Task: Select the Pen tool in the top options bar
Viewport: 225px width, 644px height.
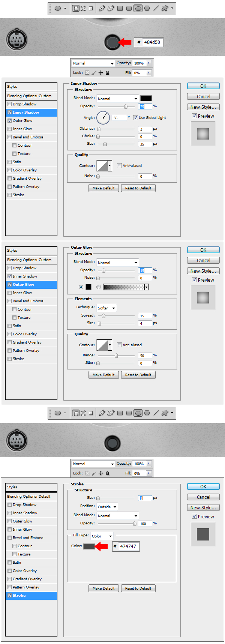Action: (102, 8)
